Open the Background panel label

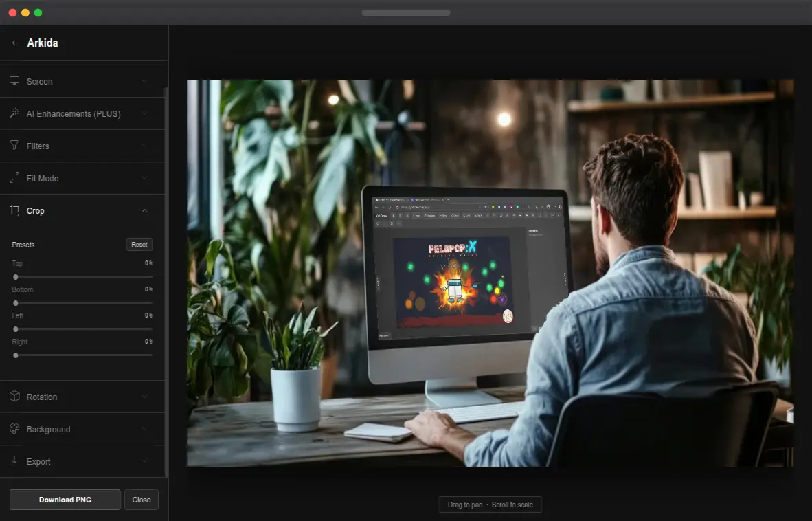pyautogui.click(x=48, y=430)
